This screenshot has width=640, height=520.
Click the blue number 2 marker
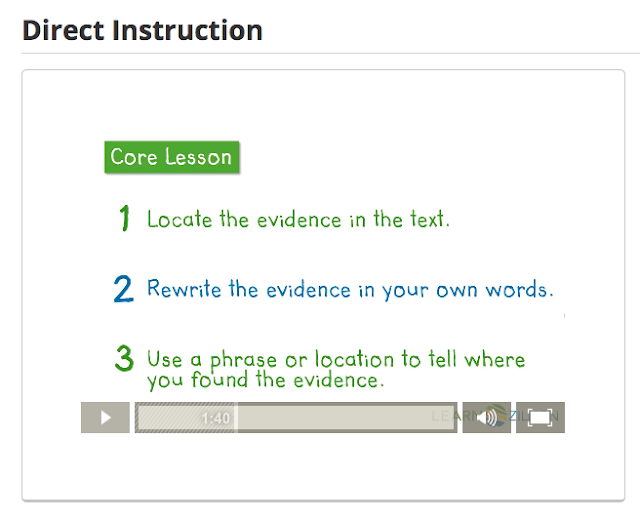click(x=123, y=289)
